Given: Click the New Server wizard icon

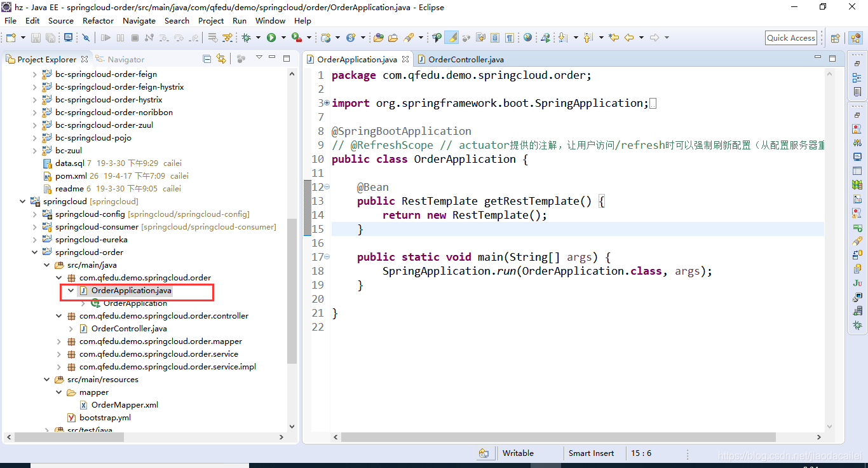Looking at the screenshot, I should pos(326,38).
